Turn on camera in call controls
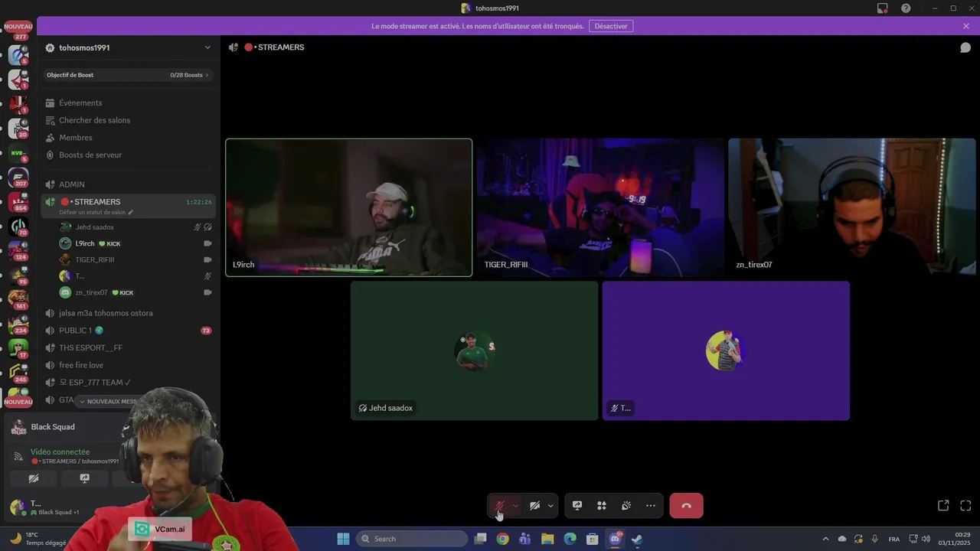Image resolution: width=980 pixels, height=551 pixels. pos(534,506)
